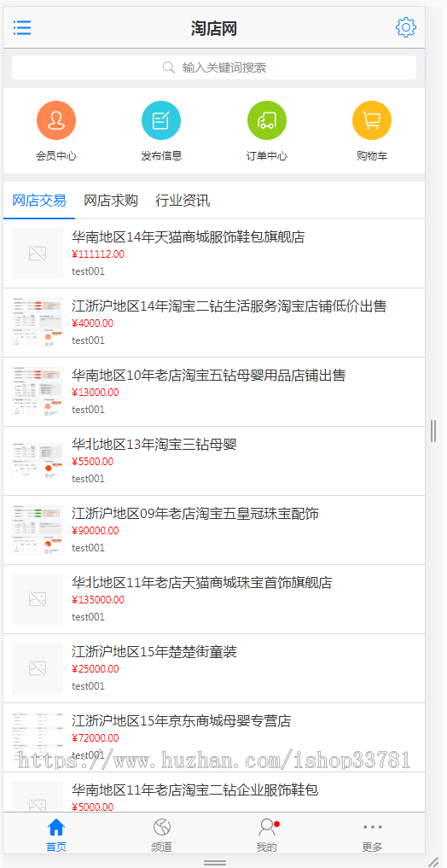Screen dimensions: 447x868
Task: Switch to the 网店求购 tab
Action: pos(111,201)
